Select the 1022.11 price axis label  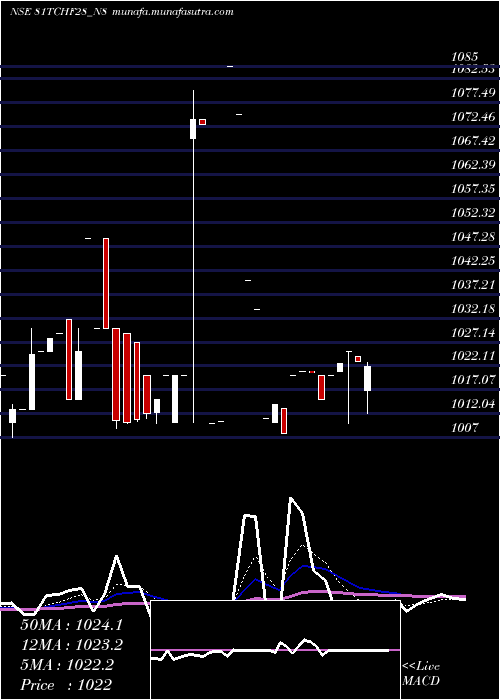pos(473,356)
